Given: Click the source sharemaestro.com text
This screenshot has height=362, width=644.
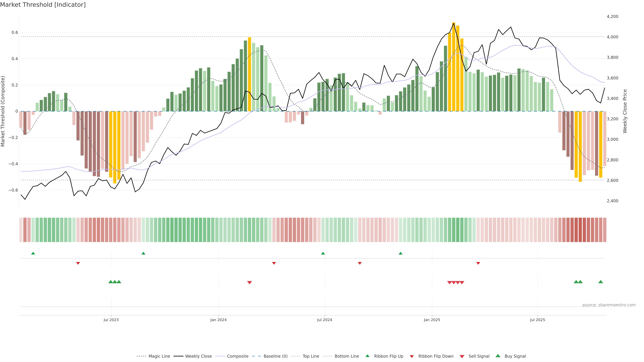Looking at the screenshot, I should pyautogui.click(x=609, y=305).
